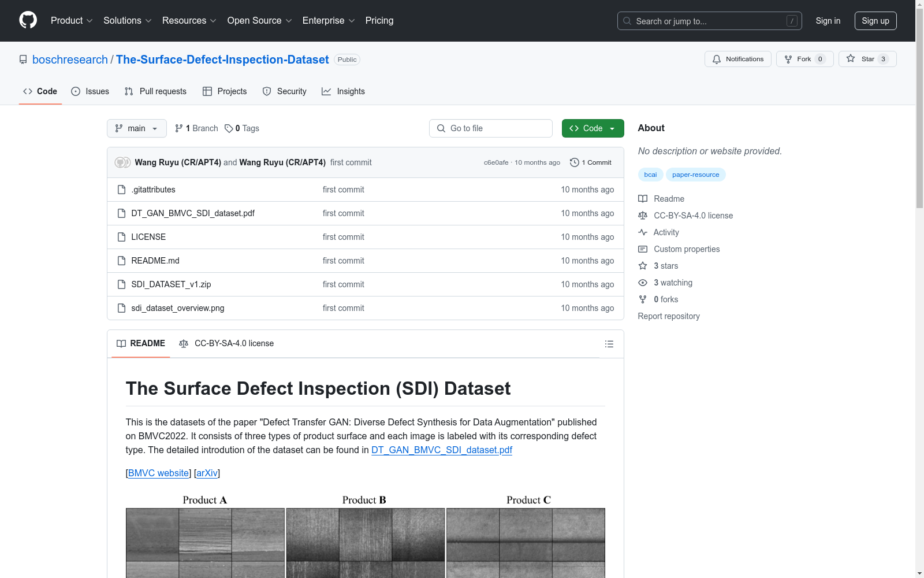The image size is (924, 578).
Task: Click the fork icon on the Fork button
Action: [788, 59]
